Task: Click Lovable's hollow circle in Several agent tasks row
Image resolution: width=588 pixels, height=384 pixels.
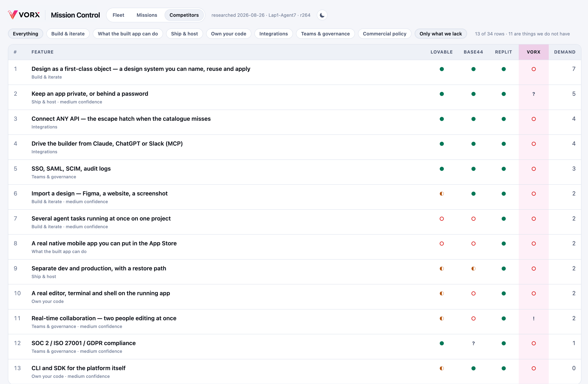Action: coord(442,219)
